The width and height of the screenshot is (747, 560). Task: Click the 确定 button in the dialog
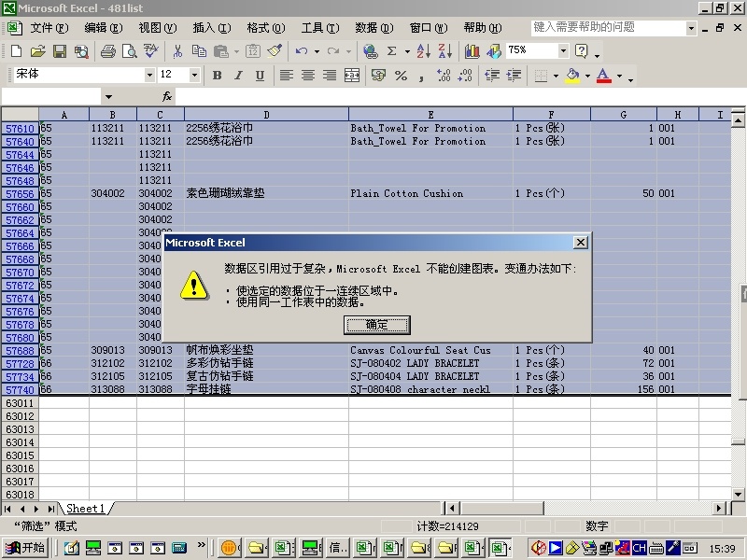click(x=377, y=325)
